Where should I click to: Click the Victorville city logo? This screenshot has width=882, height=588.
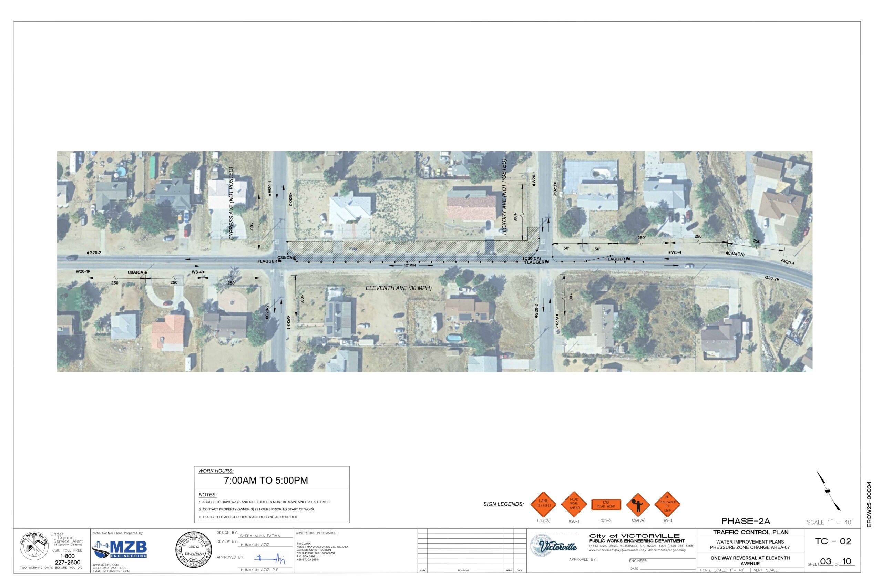click(x=554, y=546)
